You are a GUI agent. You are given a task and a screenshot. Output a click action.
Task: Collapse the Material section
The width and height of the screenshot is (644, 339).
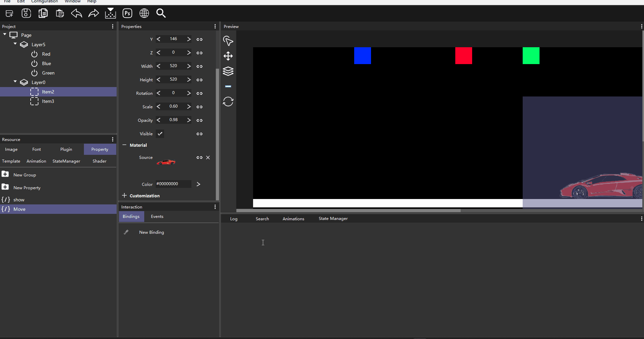tap(124, 145)
